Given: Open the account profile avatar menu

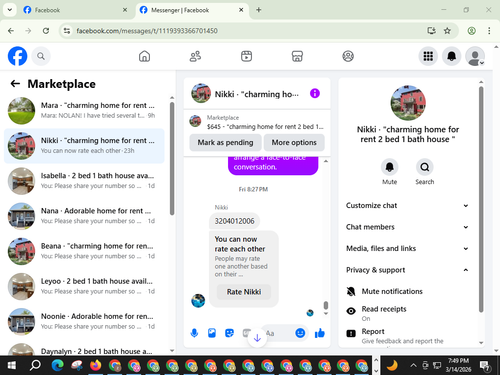Looking at the screenshot, I should pos(475,56).
